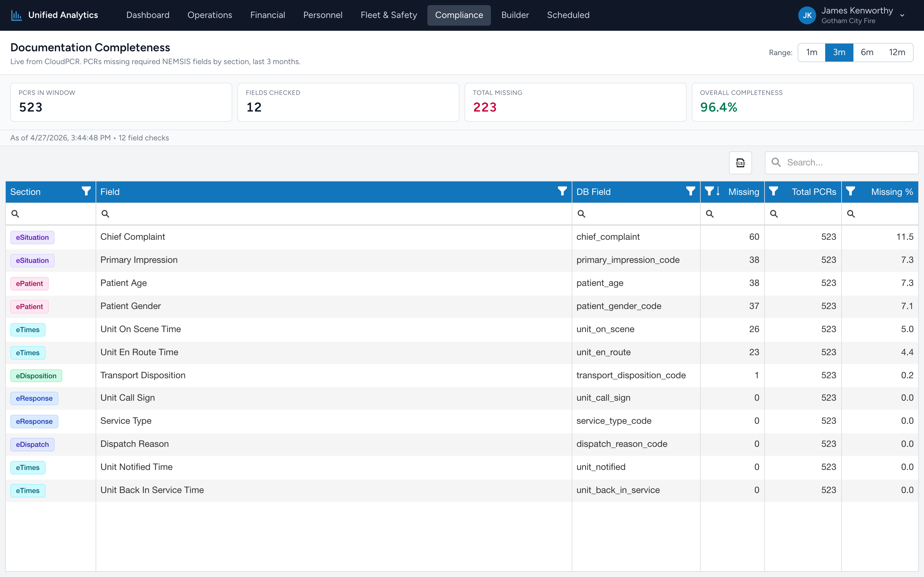Open the DB Field column filter icon
Screen dimensions: 924x577
click(x=690, y=191)
